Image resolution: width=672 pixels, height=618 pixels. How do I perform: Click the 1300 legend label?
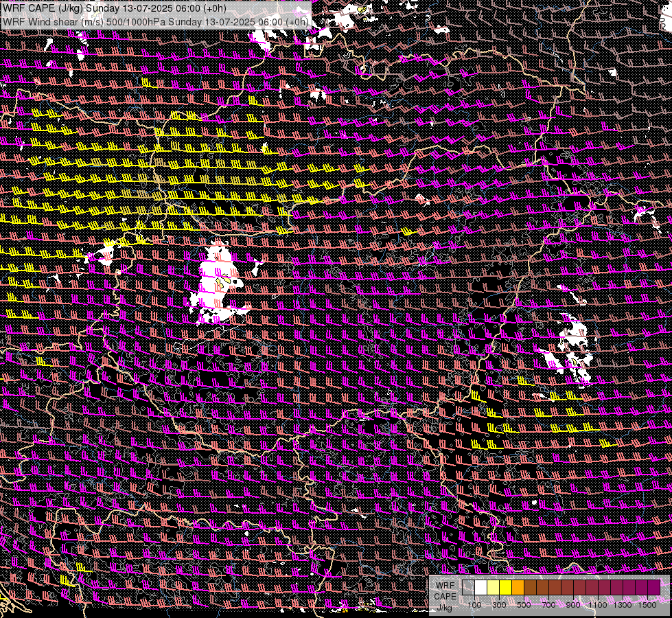click(623, 605)
